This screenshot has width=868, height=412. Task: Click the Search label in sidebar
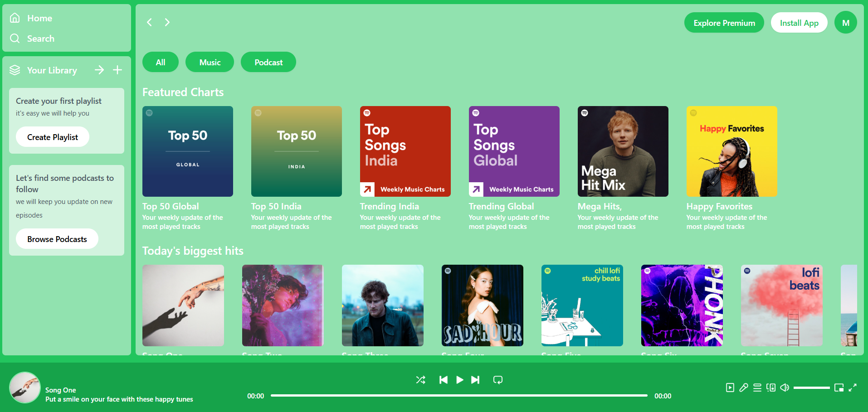(41, 39)
